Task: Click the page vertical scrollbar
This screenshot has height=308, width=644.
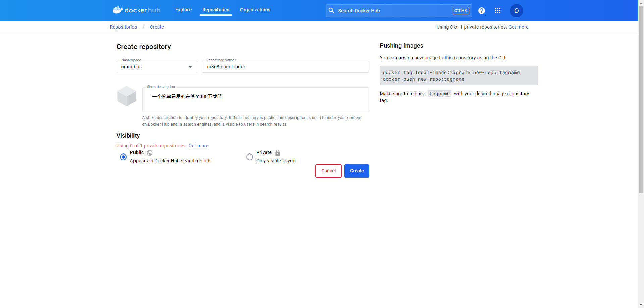Action: 641,101
